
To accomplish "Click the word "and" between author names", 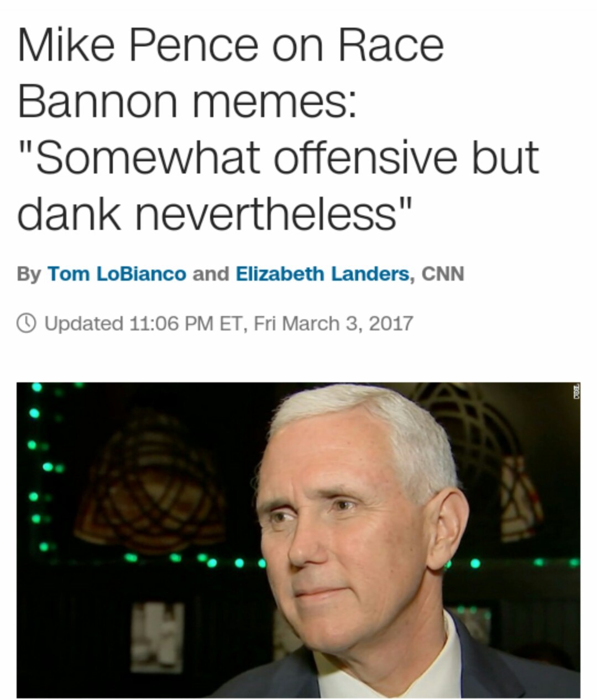I will [211, 273].
